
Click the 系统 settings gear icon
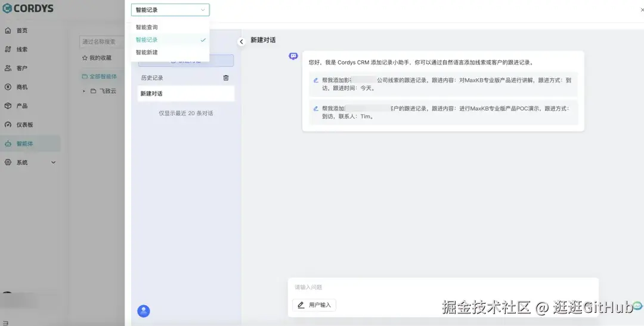(8, 162)
